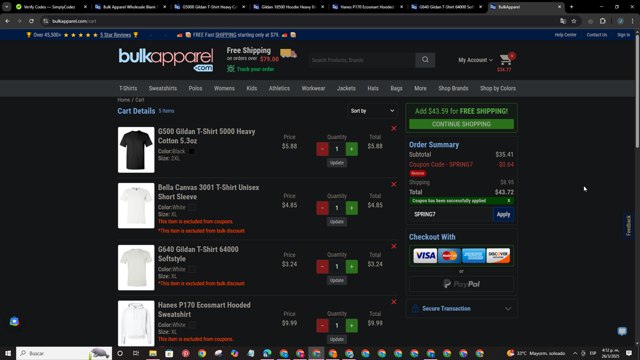The height and width of the screenshot is (360, 640).
Task: Open the Hats category menu
Action: pyautogui.click(x=373, y=88)
